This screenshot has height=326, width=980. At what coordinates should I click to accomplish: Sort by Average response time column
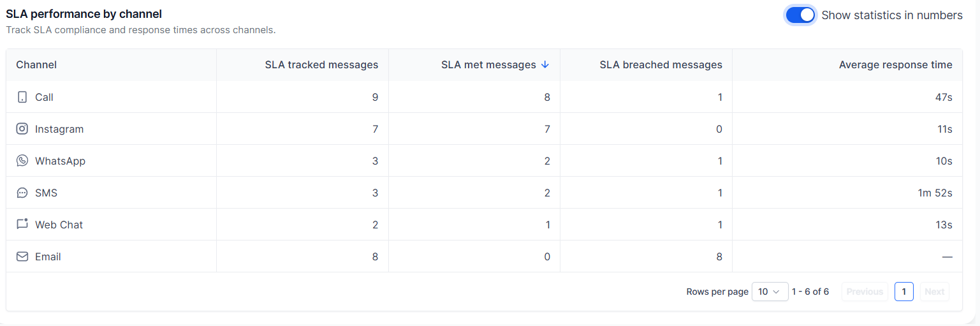[x=895, y=64]
